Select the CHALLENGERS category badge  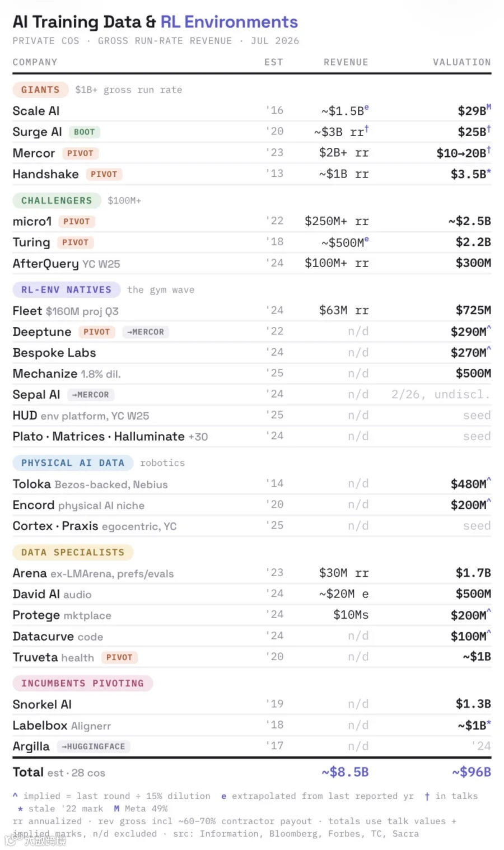click(57, 200)
